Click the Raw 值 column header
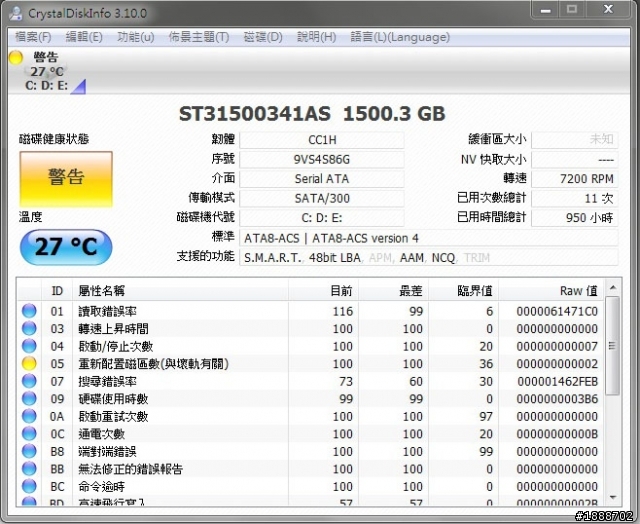 pyautogui.click(x=551, y=291)
